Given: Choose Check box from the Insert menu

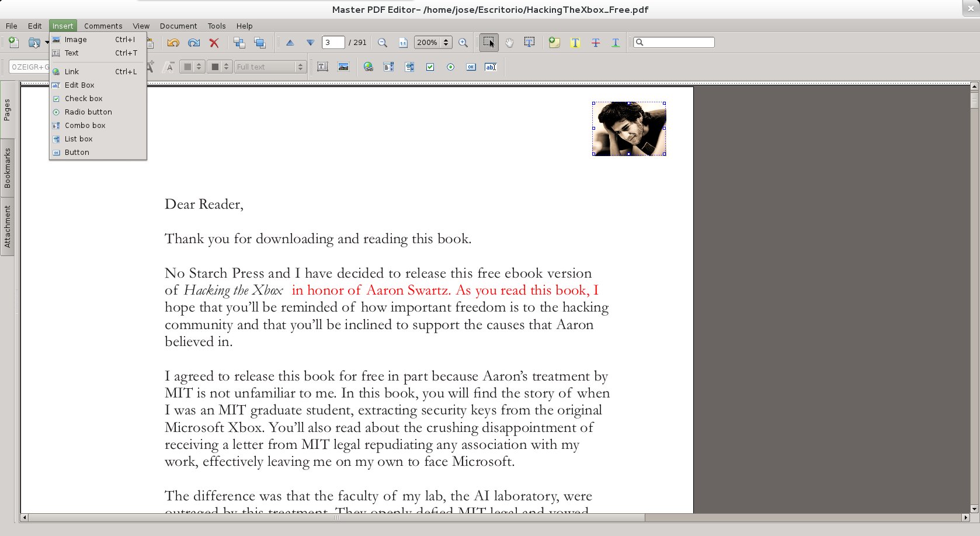Looking at the screenshot, I should [98, 99].
